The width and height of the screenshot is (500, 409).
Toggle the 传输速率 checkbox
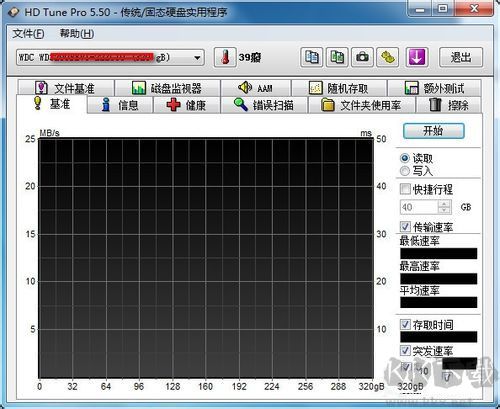tap(405, 227)
